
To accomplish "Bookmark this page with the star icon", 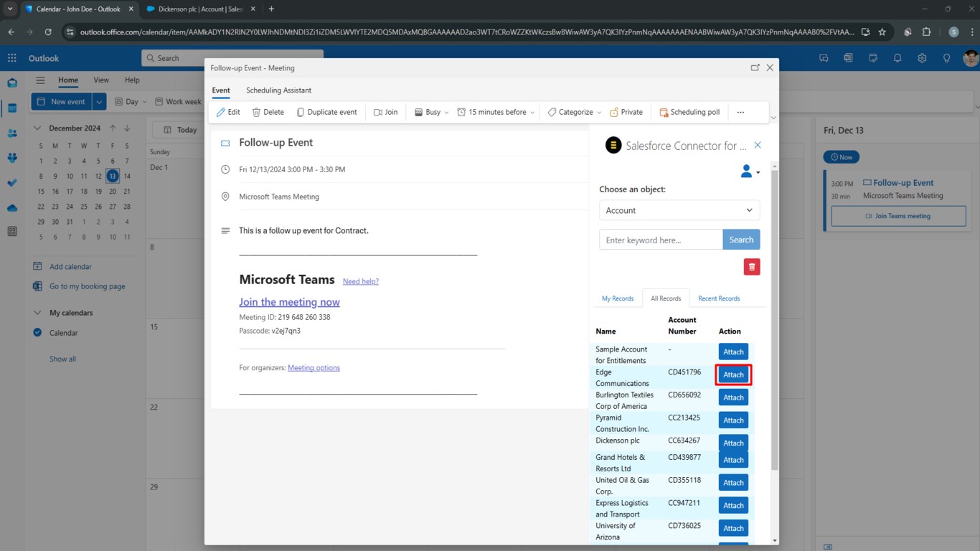I will (882, 32).
